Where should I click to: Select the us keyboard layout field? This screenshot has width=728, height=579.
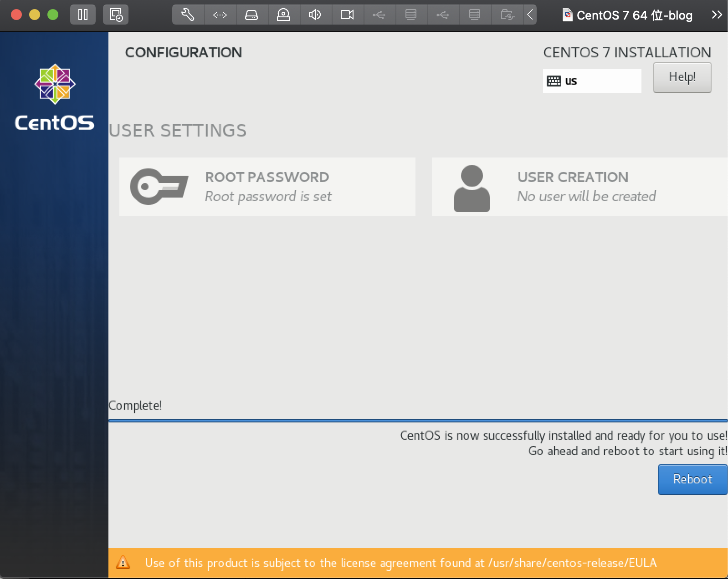[x=592, y=81]
